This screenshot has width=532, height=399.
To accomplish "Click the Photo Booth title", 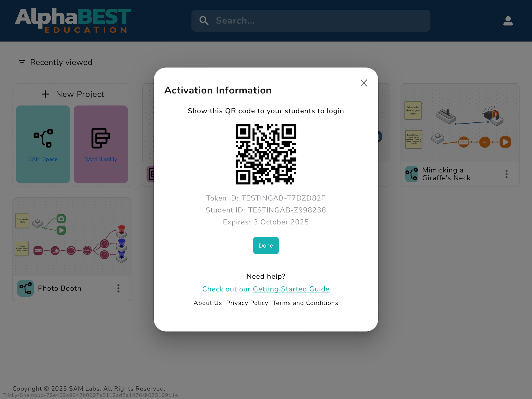I will coord(60,288).
